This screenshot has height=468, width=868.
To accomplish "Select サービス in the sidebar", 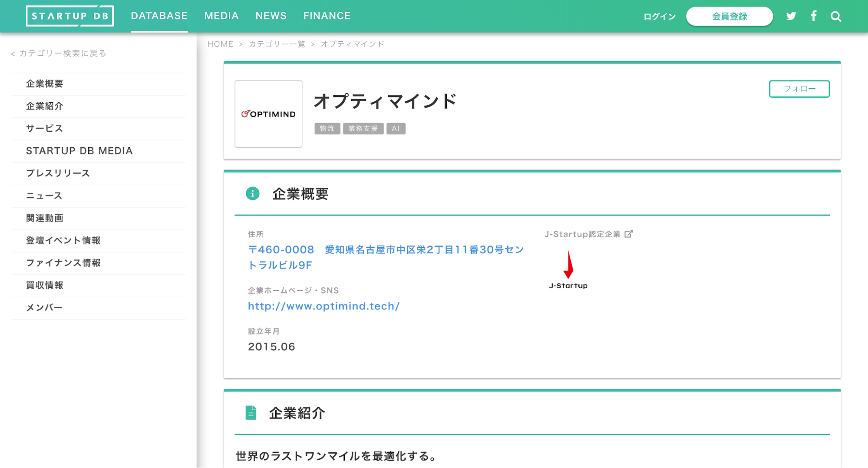I will pos(98,129).
